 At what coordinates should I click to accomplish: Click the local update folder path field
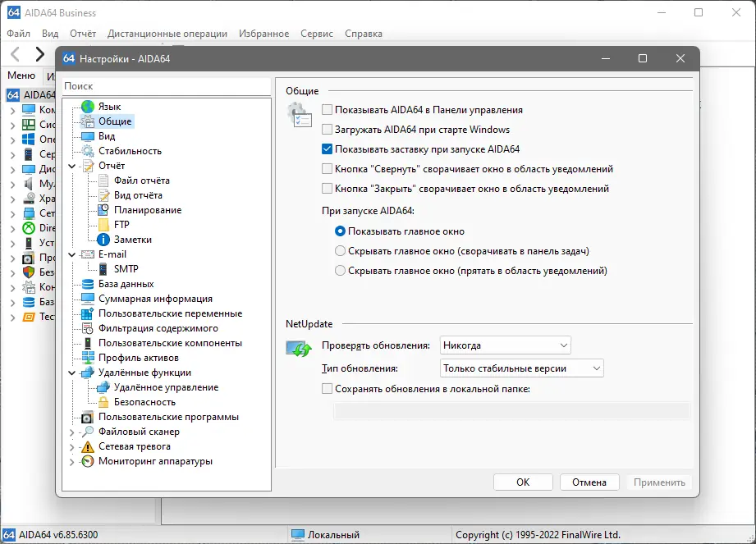tap(511, 411)
